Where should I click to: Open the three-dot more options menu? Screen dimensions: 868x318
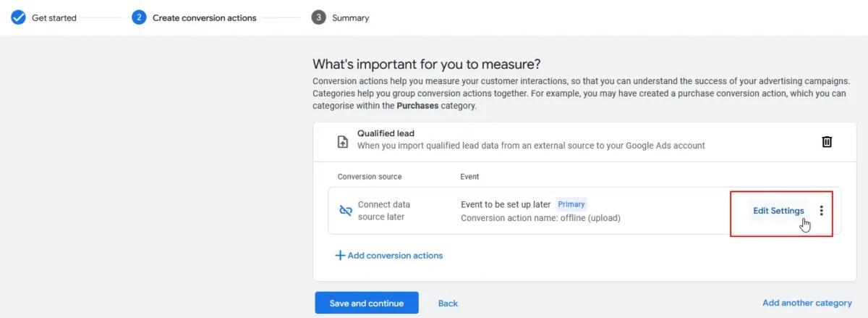click(x=821, y=211)
